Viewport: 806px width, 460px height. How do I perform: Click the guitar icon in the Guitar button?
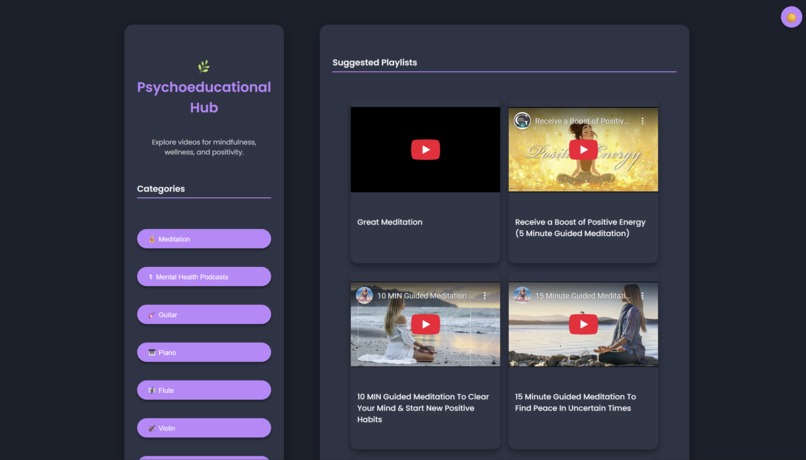tap(152, 315)
